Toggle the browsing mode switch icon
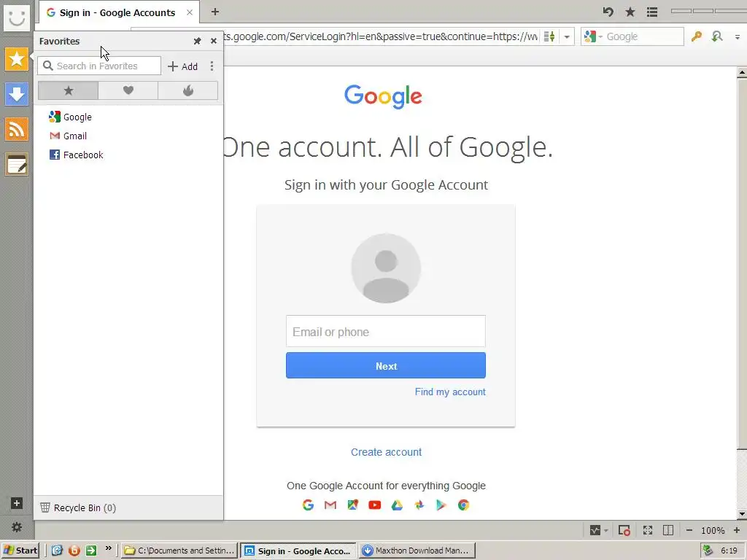This screenshot has height=560, width=747. 549,36
